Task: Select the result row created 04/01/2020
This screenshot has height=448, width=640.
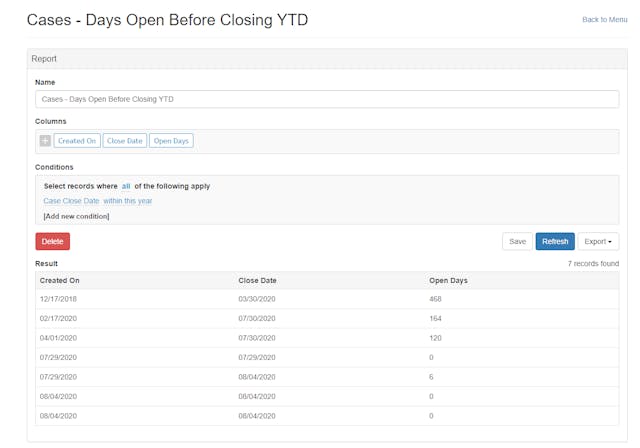Action: click(326, 338)
